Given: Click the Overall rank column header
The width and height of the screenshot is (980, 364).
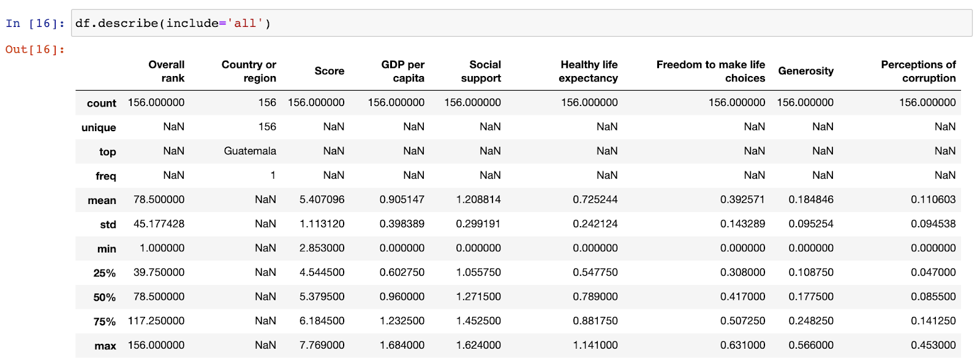Looking at the screenshot, I should pyautogui.click(x=166, y=71).
